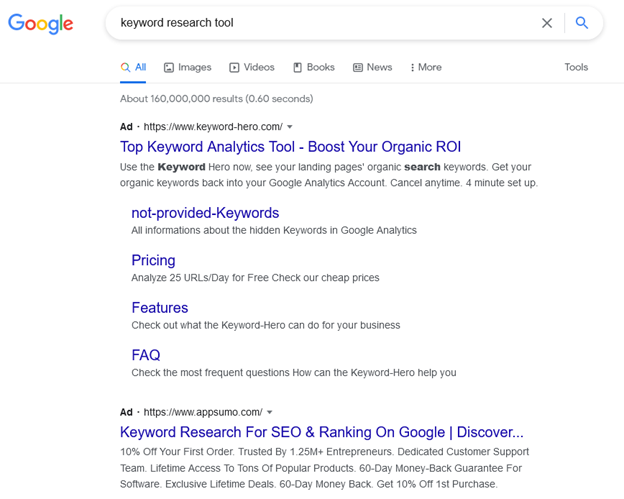Click the colored magnifier icon beside All
The height and width of the screenshot is (499, 624).
pyautogui.click(x=125, y=67)
